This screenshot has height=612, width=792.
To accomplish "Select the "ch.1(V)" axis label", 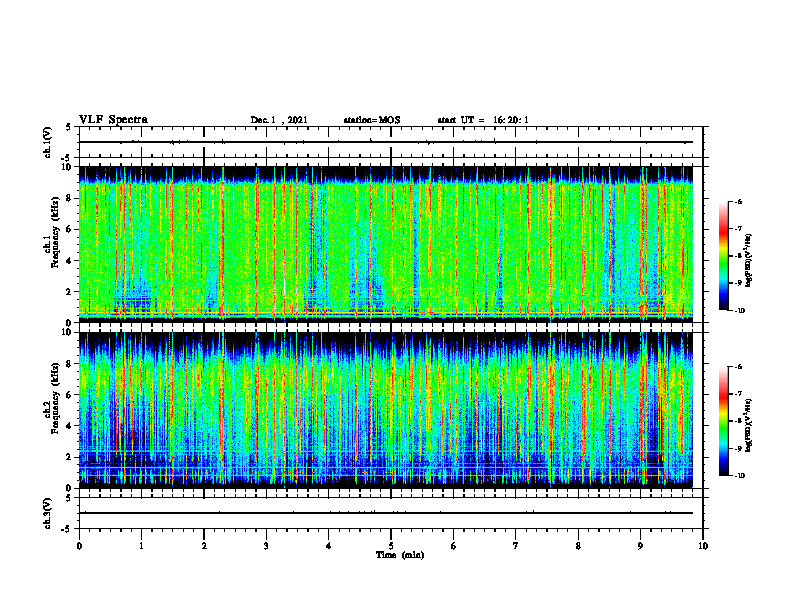I will tap(48, 142).
